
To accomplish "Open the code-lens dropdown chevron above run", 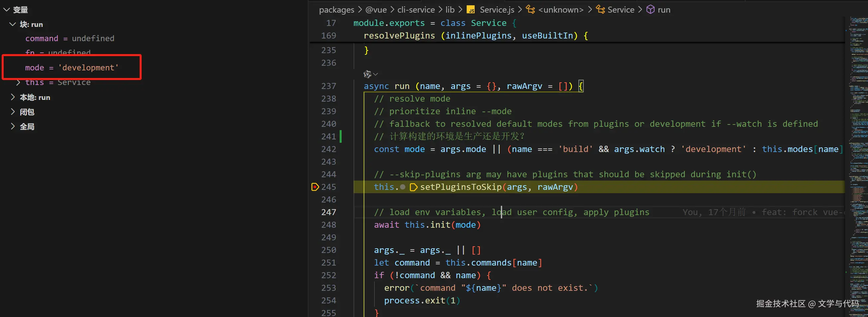I will 375,74.
